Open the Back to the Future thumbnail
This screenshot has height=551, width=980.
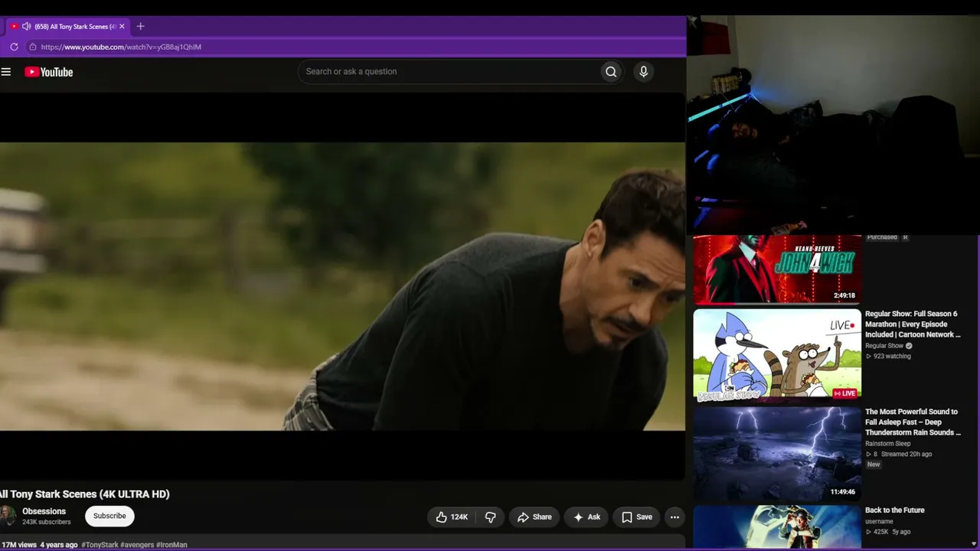point(777,527)
